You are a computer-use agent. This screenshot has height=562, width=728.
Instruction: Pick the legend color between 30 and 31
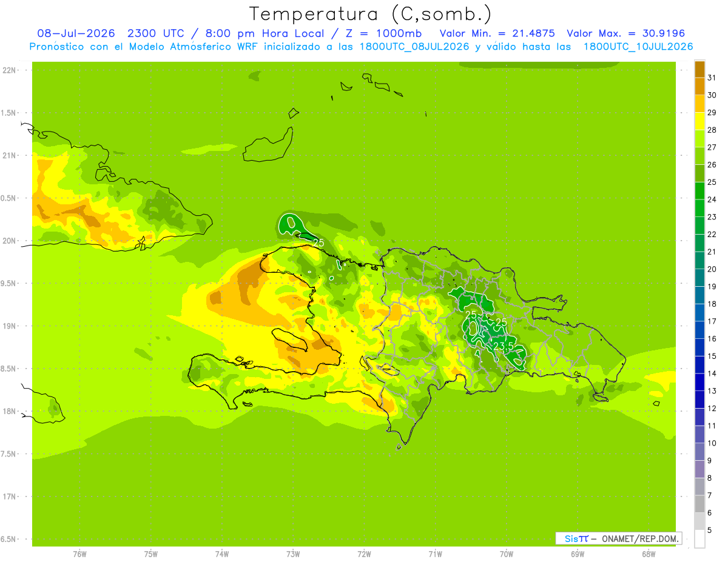click(699, 87)
